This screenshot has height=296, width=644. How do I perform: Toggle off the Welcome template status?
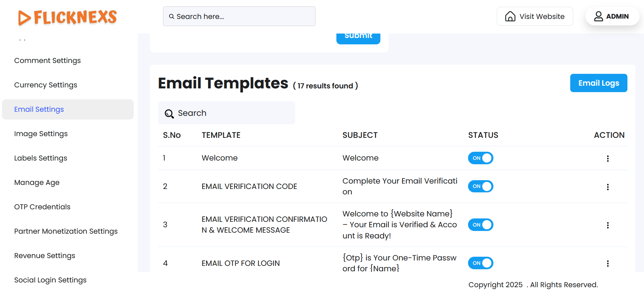point(480,158)
